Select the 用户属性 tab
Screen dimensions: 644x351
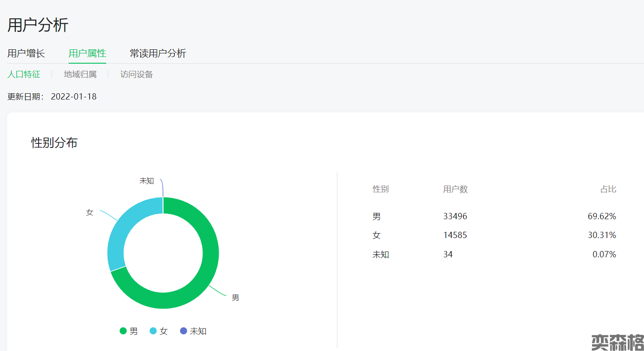coord(87,53)
